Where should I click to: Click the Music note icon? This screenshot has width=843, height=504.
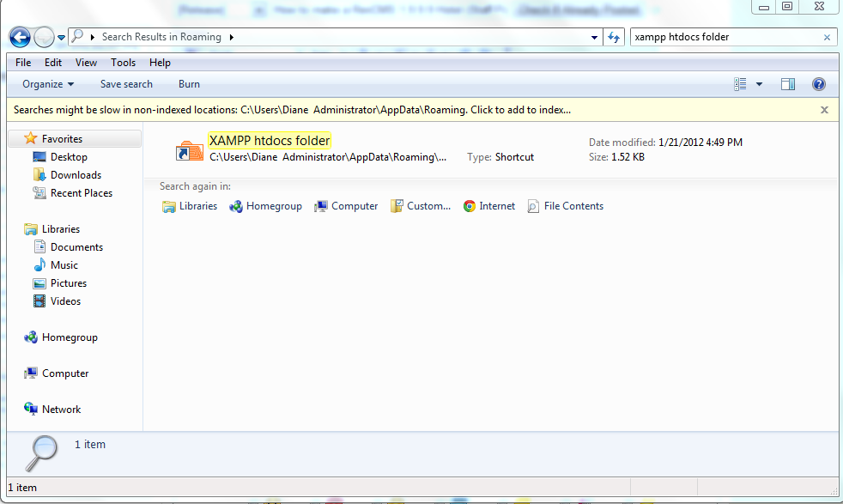pyautogui.click(x=39, y=264)
